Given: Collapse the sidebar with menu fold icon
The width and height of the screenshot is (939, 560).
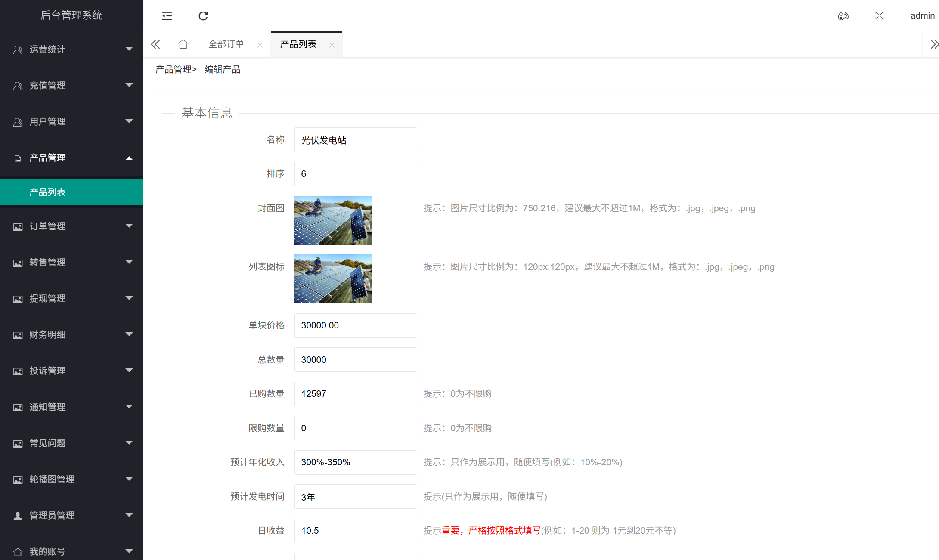Looking at the screenshot, I should click(x=167, y=16).
